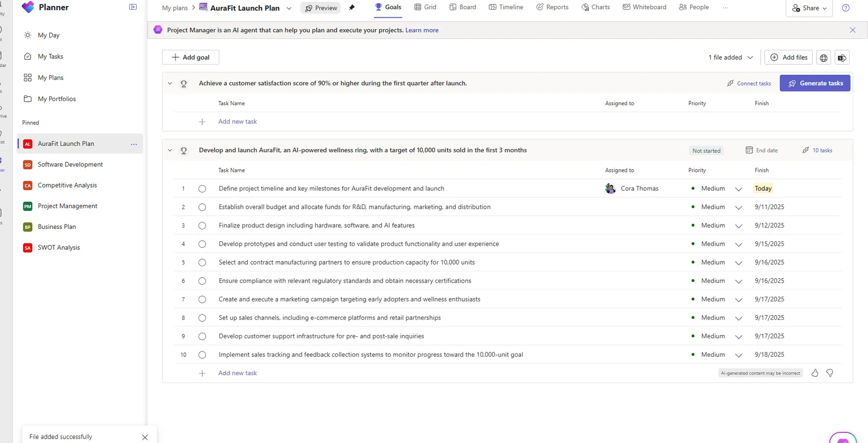Click the document export icon beside the globe

coord(842,57)
